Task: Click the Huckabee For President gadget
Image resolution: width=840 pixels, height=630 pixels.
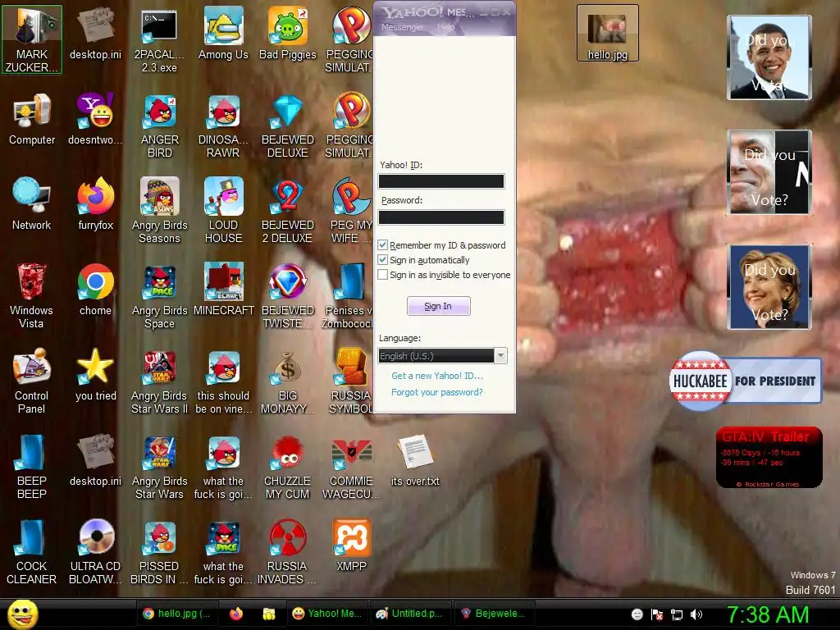Action: pos(745,381)
